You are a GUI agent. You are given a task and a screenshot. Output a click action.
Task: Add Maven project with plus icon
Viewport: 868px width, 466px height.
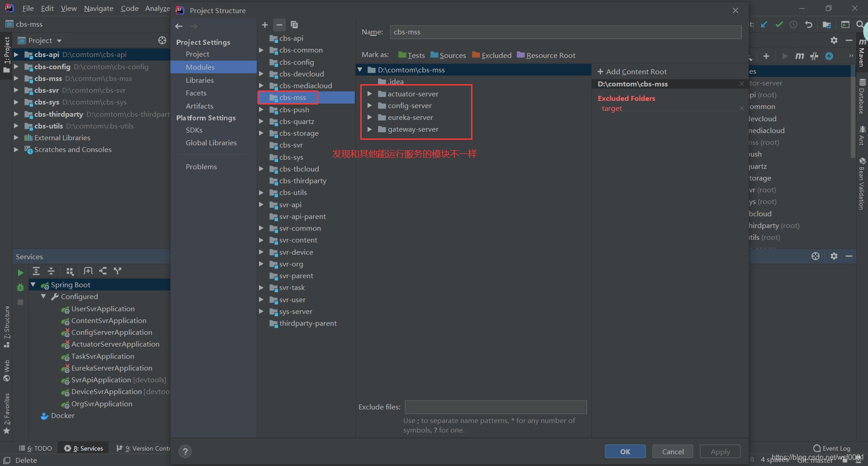click(766, 56)
